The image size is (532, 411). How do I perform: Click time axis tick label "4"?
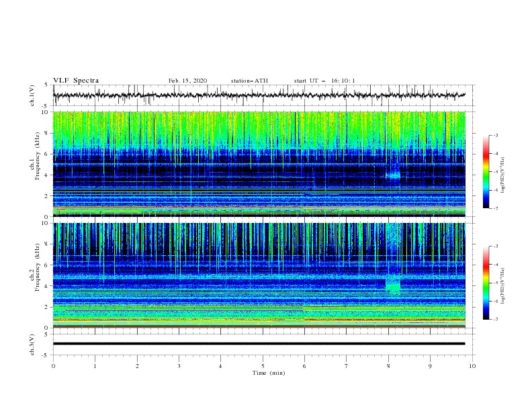click(220, 366)
